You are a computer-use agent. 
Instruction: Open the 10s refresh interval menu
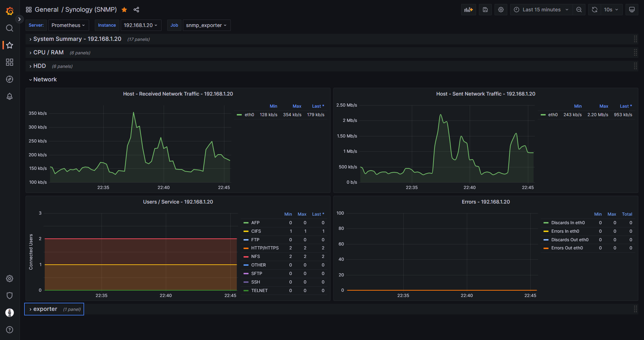611,10
